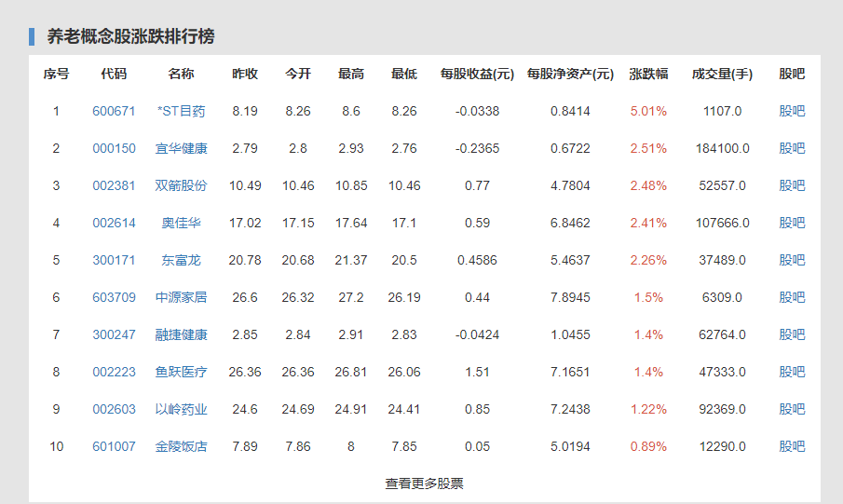
Task: Select the 5.01% change value
Action: click(x=648, y=111)
